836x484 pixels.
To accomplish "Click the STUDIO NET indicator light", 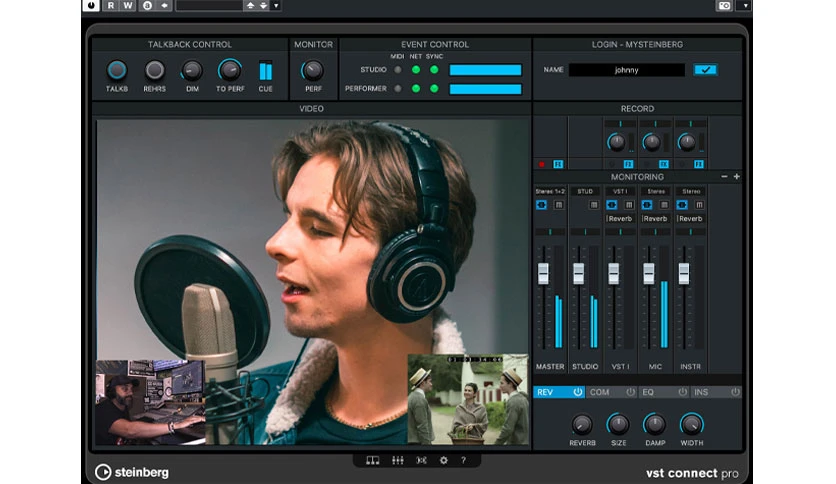I will (416, 70).
